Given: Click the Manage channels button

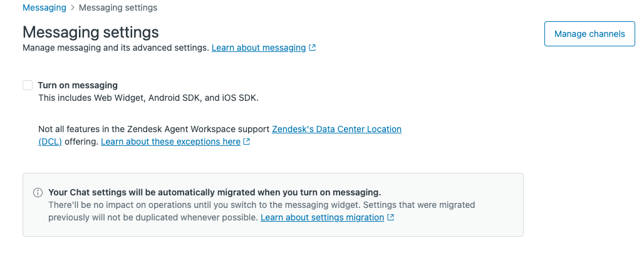Looking at the screenshot, I should coord(589,34).
